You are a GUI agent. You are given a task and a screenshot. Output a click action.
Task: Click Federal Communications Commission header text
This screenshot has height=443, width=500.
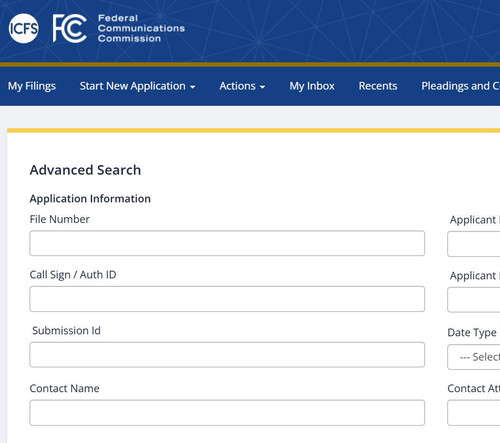pos(141,28)
